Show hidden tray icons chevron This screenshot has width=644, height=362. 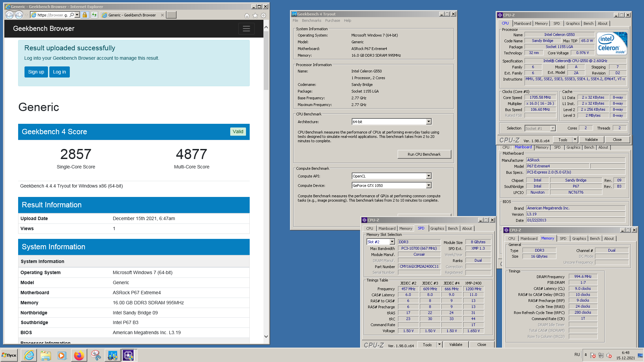coord(586,355)
